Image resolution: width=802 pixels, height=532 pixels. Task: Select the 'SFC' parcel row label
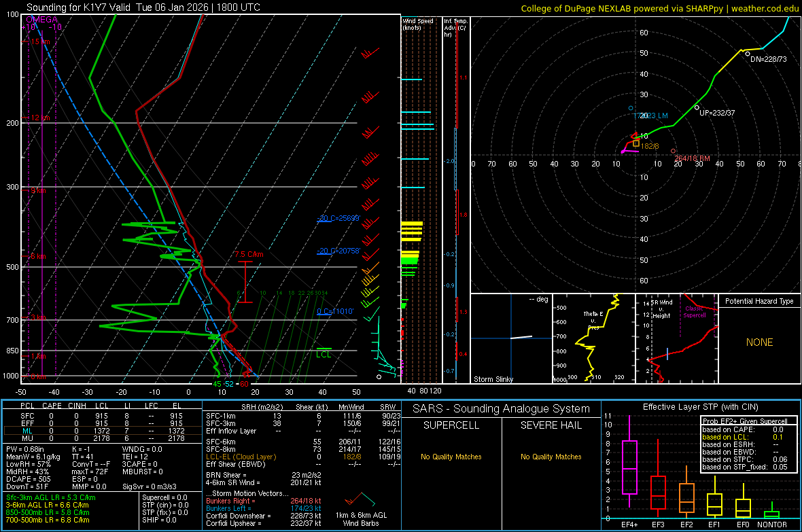pos(27,416)
